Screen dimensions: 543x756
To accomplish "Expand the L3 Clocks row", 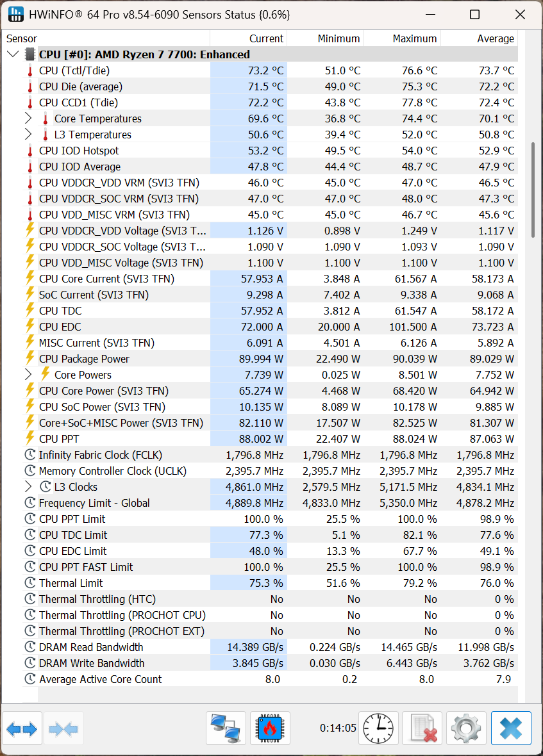I will pos(28,486).
